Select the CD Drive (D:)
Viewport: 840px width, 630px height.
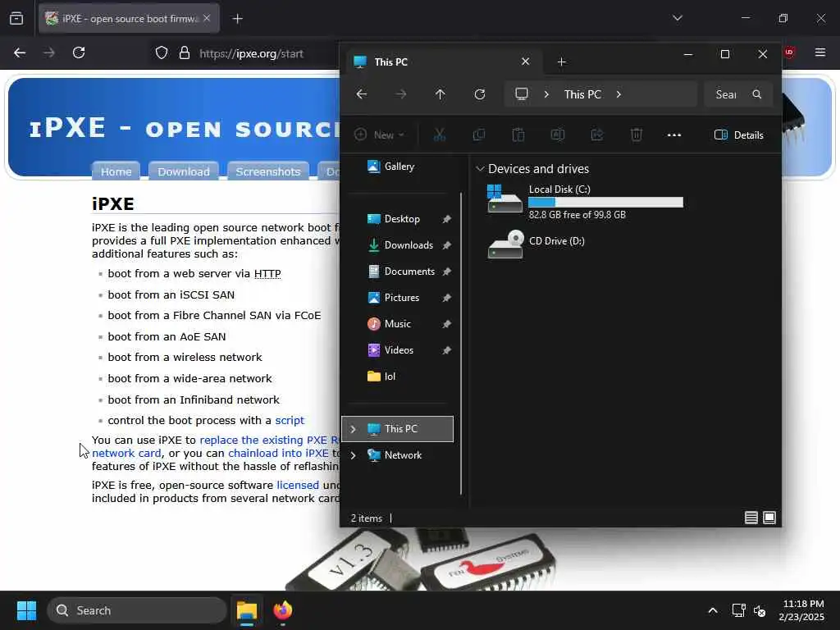click(x=536, y=244)
